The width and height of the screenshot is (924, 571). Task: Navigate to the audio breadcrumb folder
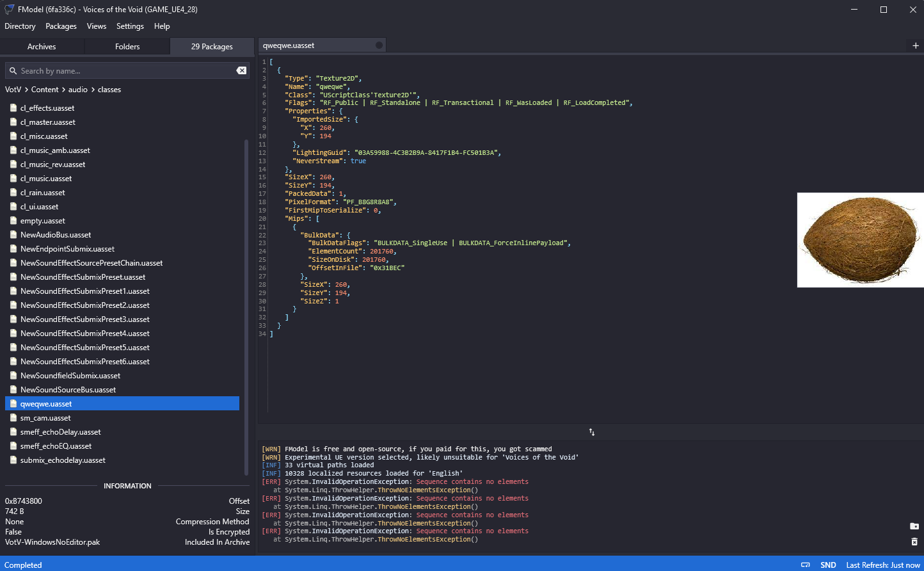click(78, 90)
